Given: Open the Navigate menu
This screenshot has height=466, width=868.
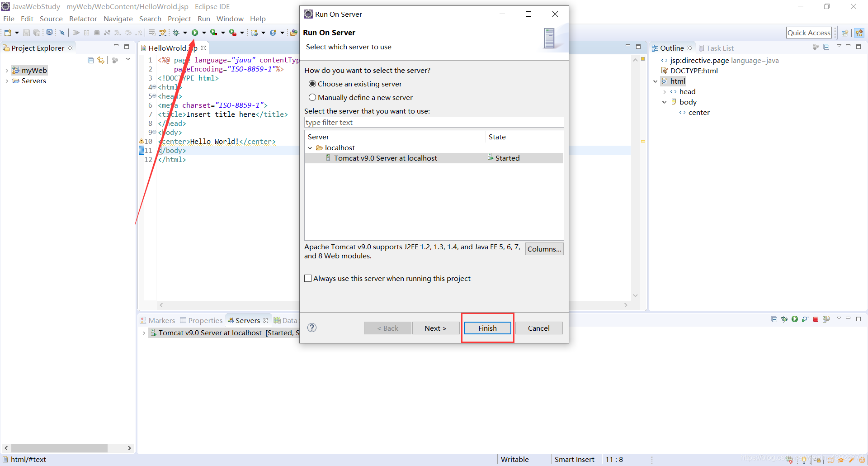Looking at the screenshot, I should point(118,19).
